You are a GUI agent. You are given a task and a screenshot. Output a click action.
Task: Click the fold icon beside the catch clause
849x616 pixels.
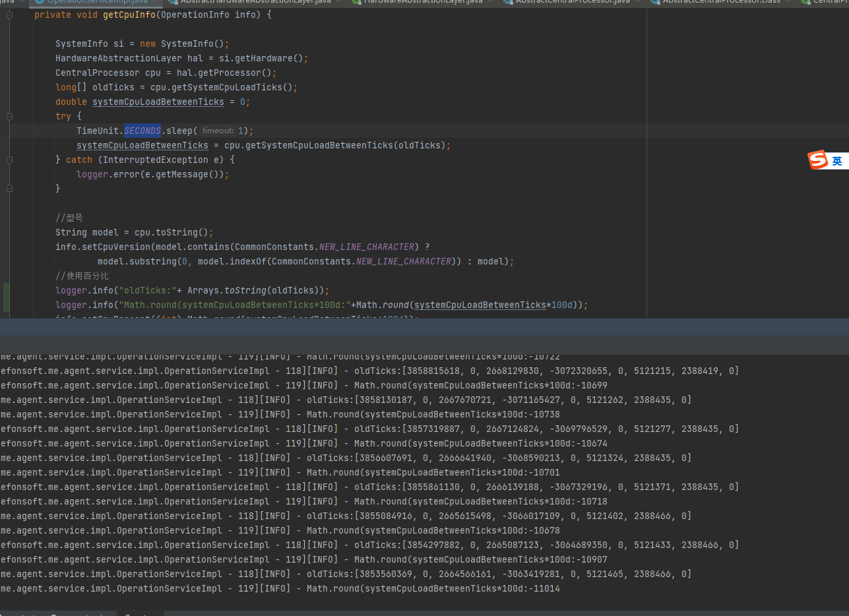click(9, 160)
